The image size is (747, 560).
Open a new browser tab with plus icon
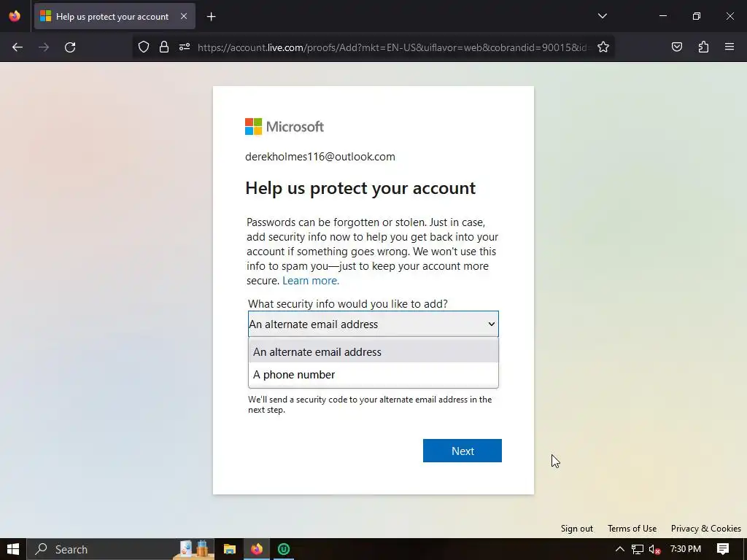point(211,17)
